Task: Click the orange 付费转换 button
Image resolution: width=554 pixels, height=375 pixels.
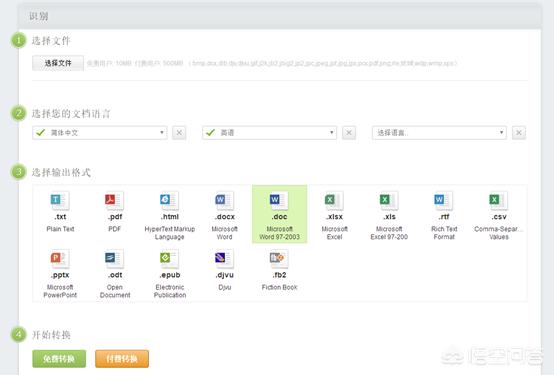Action: pos(122,359)
